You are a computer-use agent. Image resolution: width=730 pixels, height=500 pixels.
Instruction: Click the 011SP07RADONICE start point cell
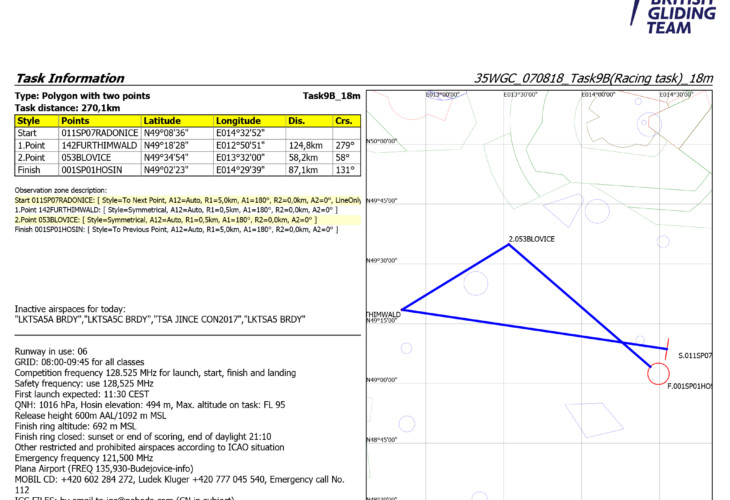[98, 132]
